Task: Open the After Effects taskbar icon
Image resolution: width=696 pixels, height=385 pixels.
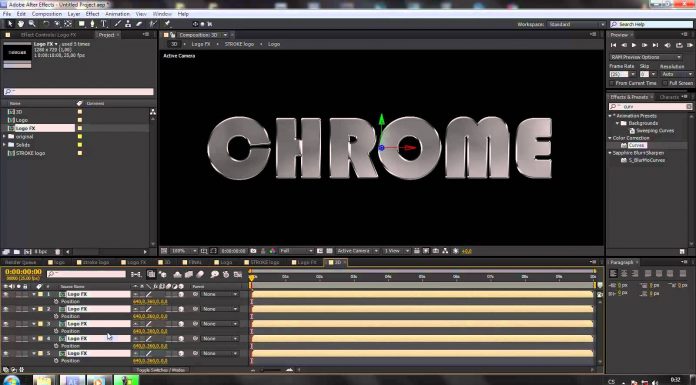Action: pyautogui.click(x=72, y=381)
